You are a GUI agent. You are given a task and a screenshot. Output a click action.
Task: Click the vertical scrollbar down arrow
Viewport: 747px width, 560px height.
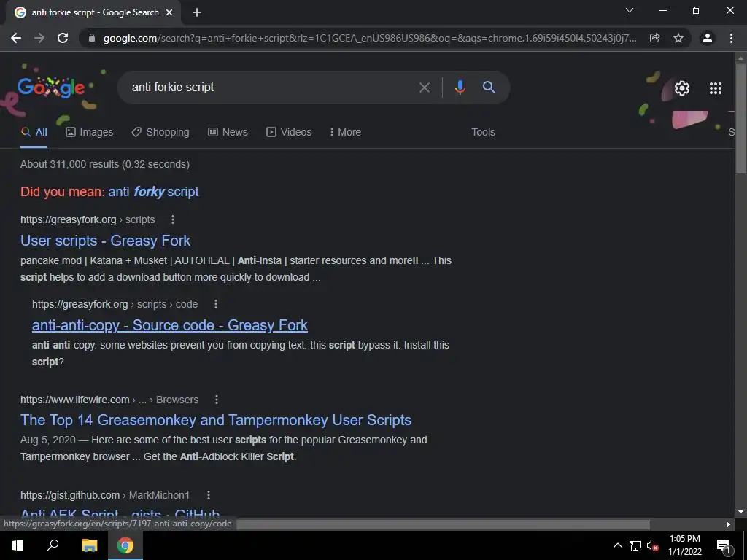pos(740,513)
